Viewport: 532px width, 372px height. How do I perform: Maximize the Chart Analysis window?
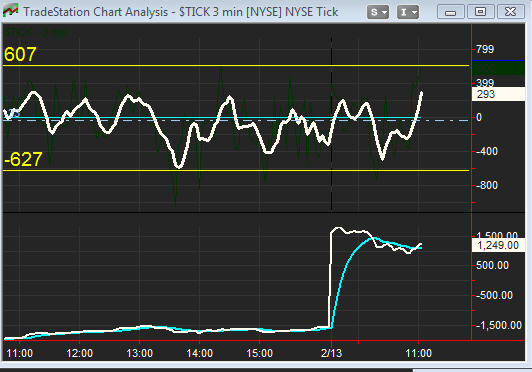[x=480, y=12]
